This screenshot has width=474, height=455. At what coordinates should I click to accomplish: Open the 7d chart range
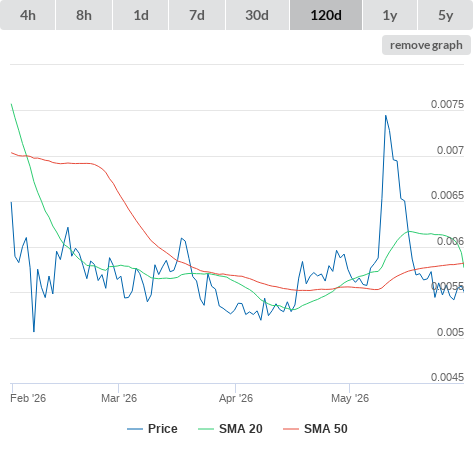197,15
